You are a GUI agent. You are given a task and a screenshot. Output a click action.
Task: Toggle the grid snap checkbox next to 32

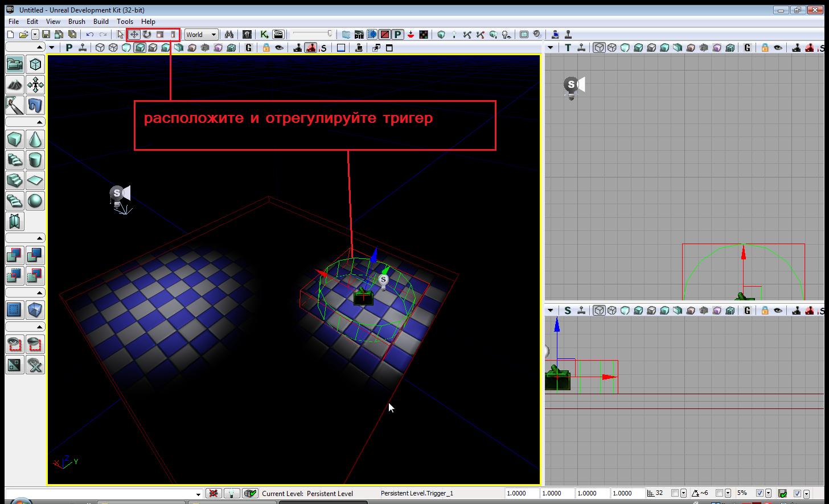675,493
